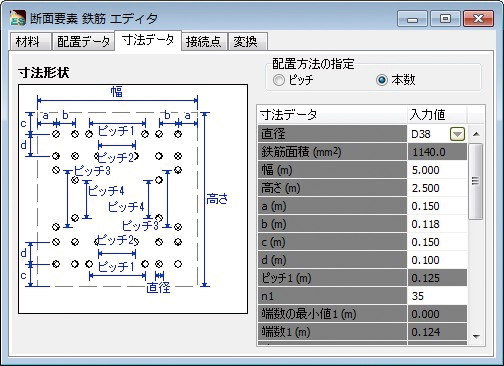
Task: Select the 本数 radio button
Action: [382, 80]
